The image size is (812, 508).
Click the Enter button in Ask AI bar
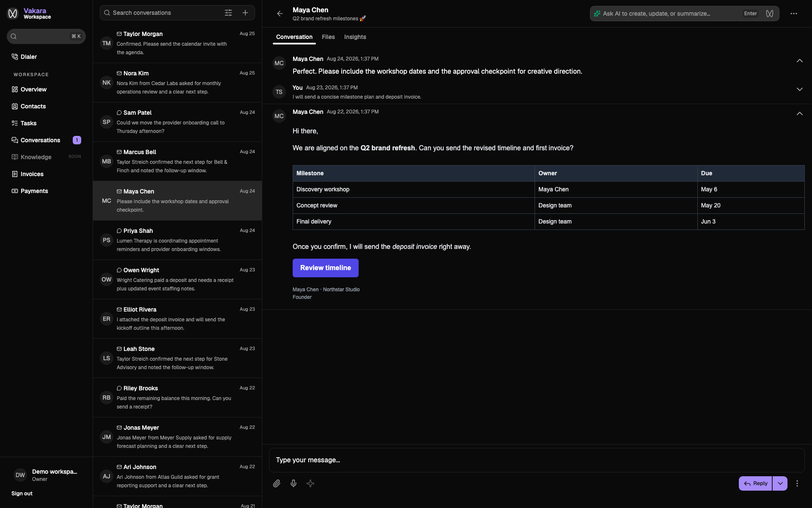click(x=751, y=14)
